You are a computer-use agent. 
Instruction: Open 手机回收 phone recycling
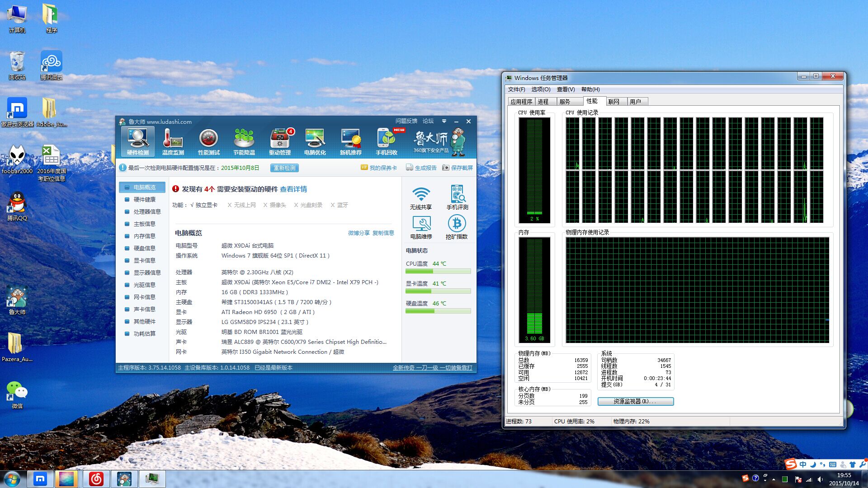tap(387, 141)
